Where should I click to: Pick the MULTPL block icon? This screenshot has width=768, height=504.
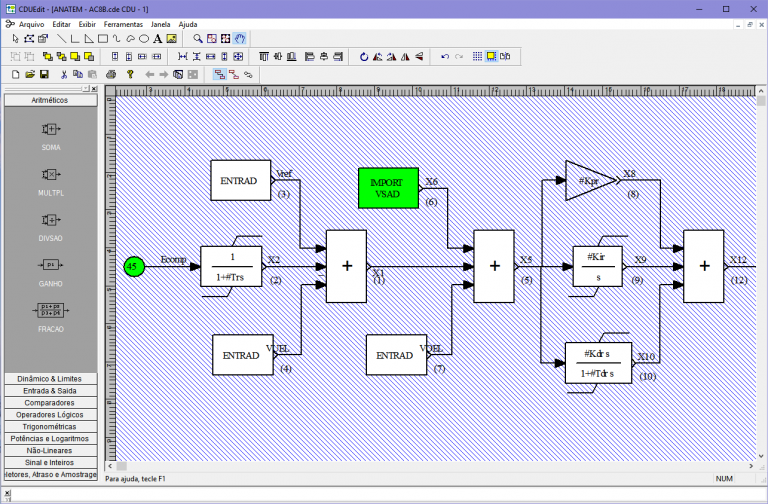point(51,174)
